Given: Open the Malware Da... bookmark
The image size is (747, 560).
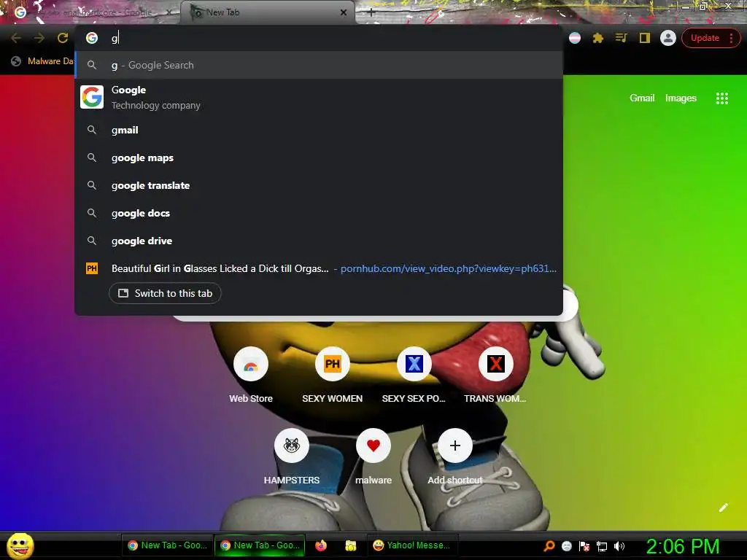Looking at the screenshot, I should pyautogui.click(x=43, y=61).
